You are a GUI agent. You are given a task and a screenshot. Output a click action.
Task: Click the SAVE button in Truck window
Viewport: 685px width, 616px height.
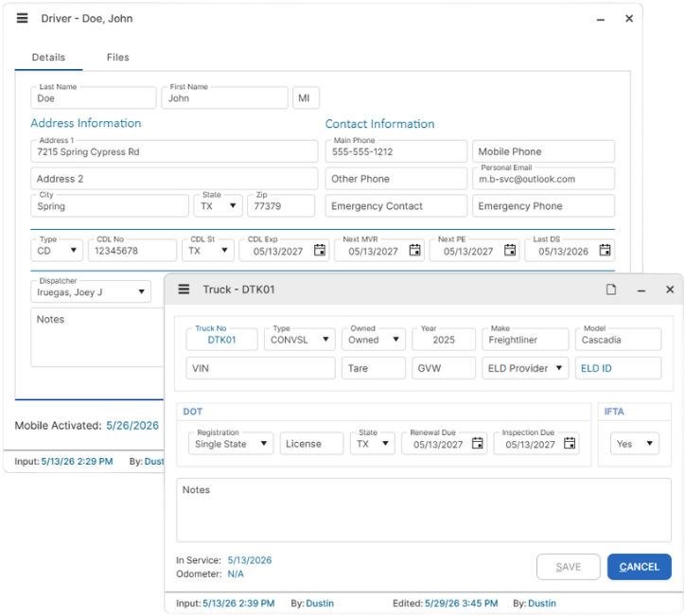point(569,567)
